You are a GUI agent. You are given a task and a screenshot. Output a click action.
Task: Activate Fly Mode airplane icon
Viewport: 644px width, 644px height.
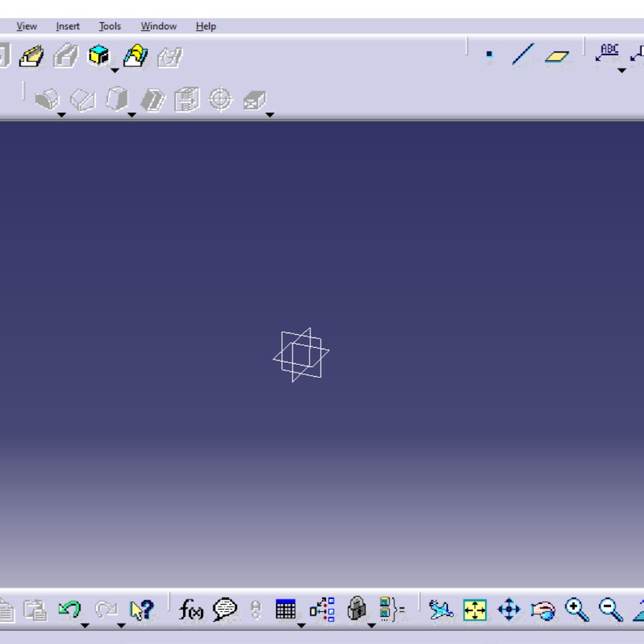pyautogui.click(x=441, y=610)
